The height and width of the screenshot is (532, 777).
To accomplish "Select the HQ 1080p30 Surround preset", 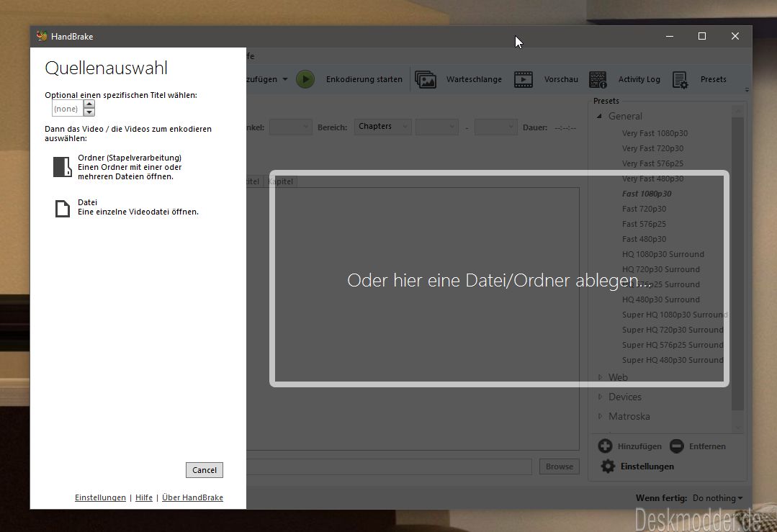I will click(663, 254).
